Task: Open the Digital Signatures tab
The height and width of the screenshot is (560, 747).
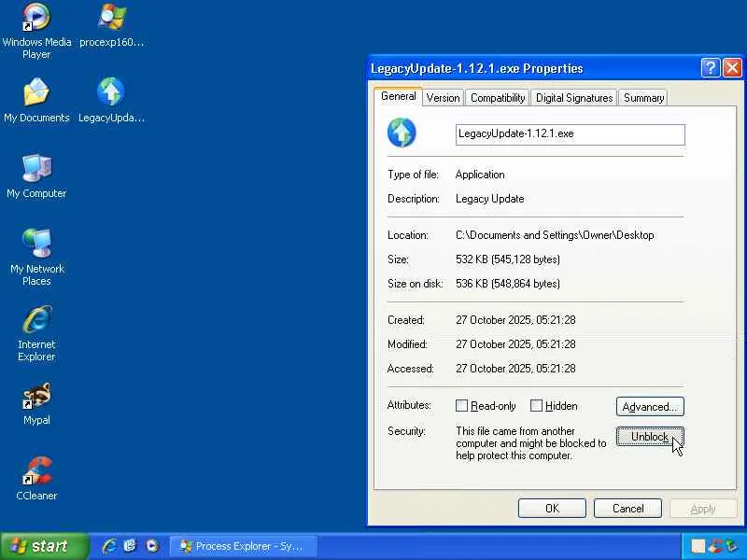Action: (574, 98)
